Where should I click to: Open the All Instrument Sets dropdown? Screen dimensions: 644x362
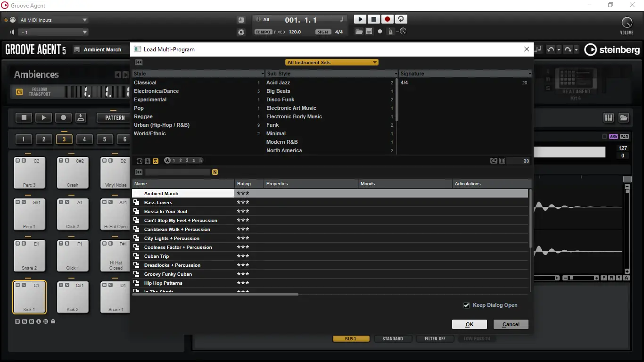pos(332,62)
